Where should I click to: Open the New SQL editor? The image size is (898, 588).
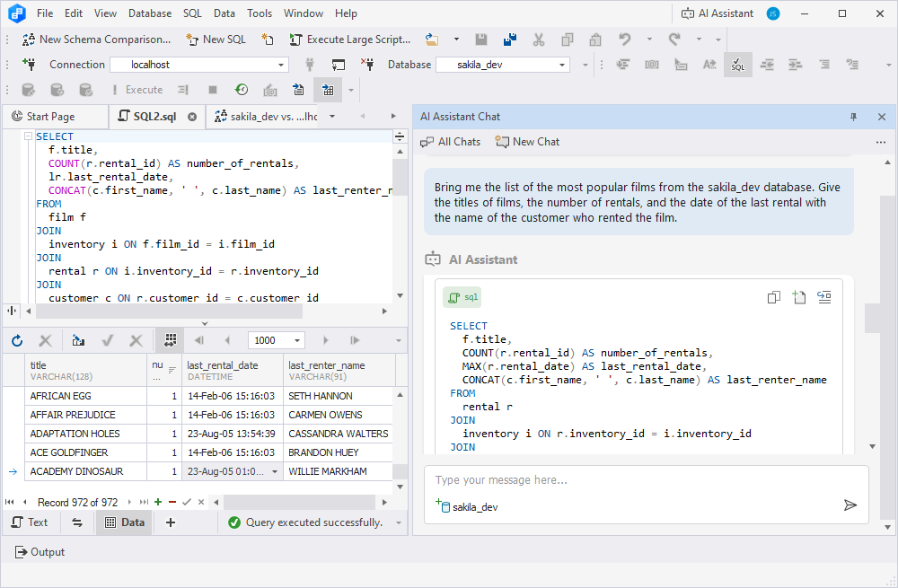pyautogui.click(x=216, y=39)
